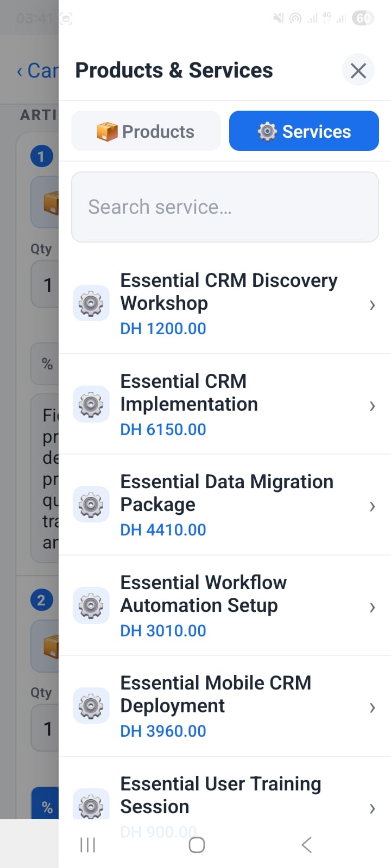
Task: Click gear icon for Essential CRM Discovery Workshop
Action: [x=91, y=303]
